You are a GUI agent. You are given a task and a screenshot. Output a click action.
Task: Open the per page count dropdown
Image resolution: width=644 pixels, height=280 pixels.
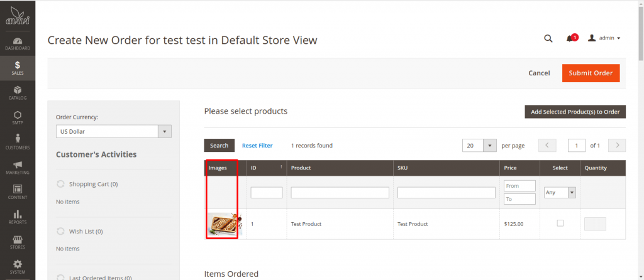(479, 146)
